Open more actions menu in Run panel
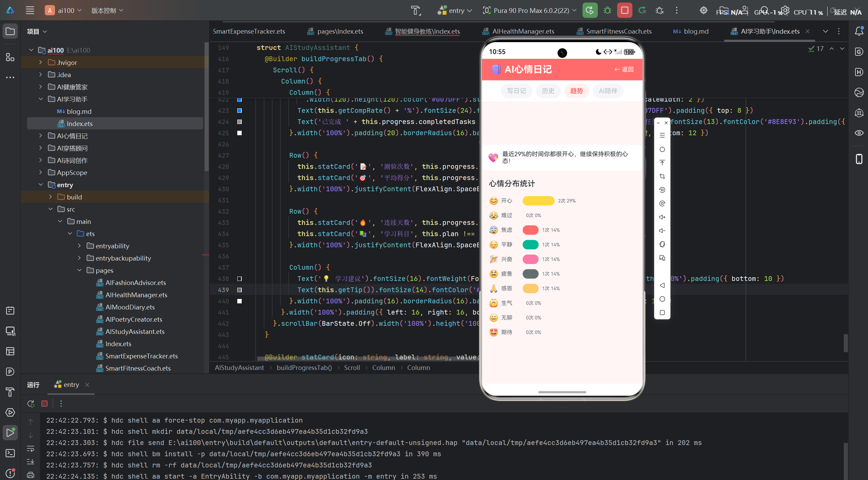Viewport: 868px width, 480px height. tap(61, 404)
